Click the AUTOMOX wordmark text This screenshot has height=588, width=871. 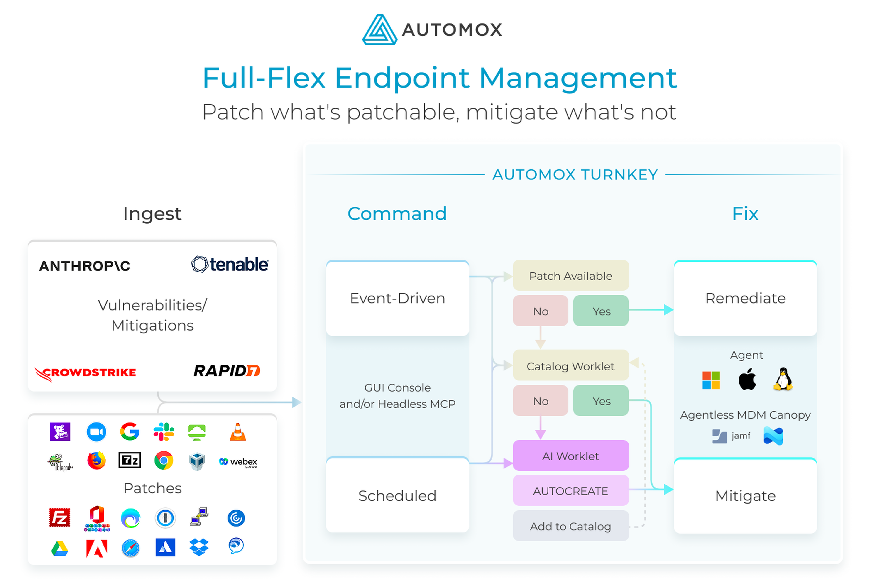452,30
